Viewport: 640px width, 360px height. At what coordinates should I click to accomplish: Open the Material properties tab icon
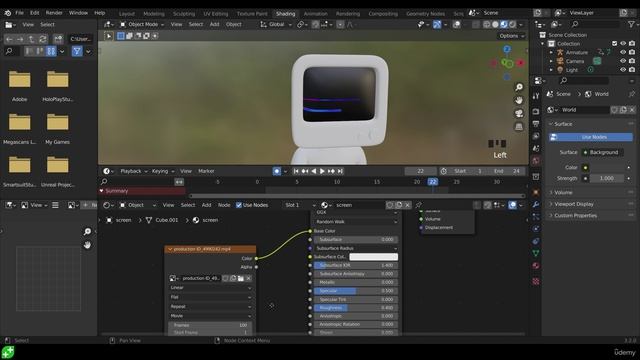click(536, 266)
